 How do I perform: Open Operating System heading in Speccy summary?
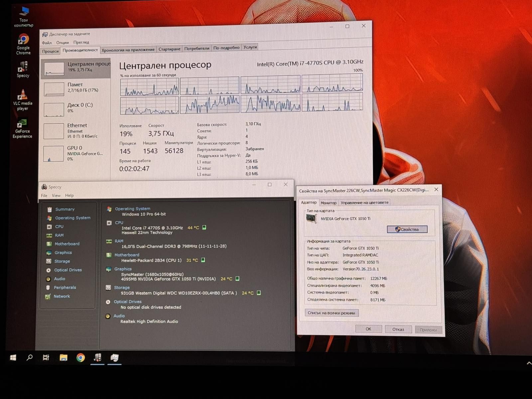pyautogui.click(x=132, y=209)
